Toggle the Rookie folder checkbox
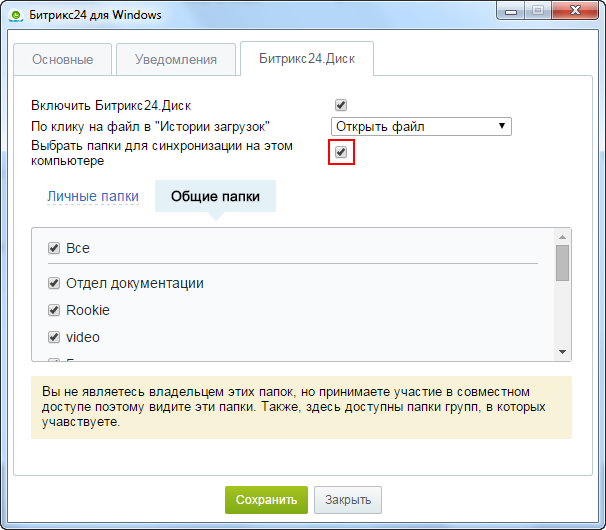This screenshot has width=606, height=530. [x=54, y=310]
